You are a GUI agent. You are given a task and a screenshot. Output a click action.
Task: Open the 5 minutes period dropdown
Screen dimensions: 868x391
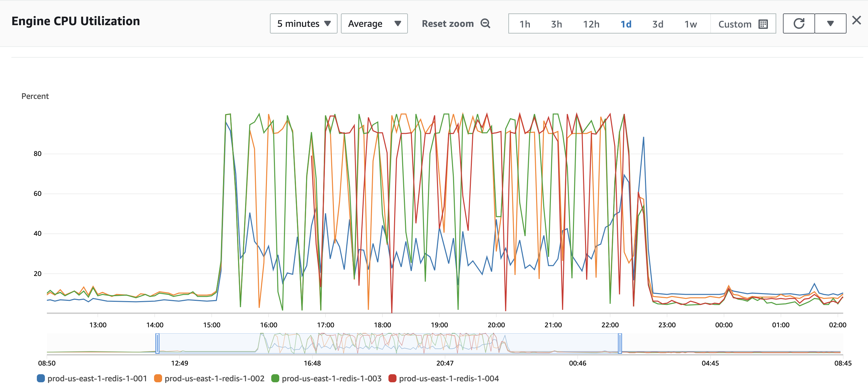point(303,23)
